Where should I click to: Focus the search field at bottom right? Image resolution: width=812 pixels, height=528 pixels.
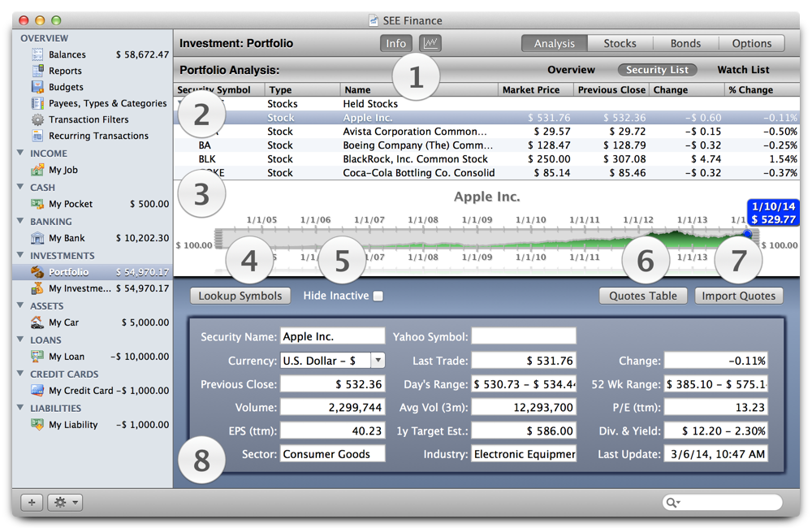(723, 502)
